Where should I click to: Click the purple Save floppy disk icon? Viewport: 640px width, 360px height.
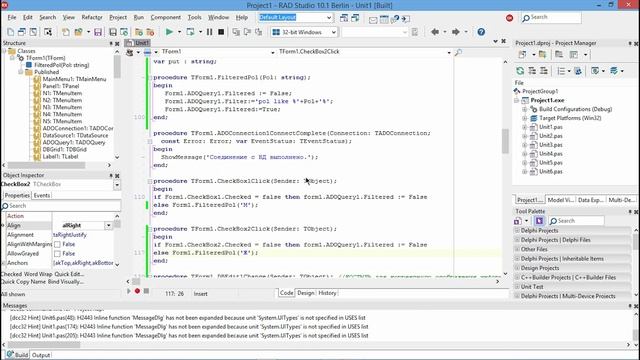[x=98, y=32]
